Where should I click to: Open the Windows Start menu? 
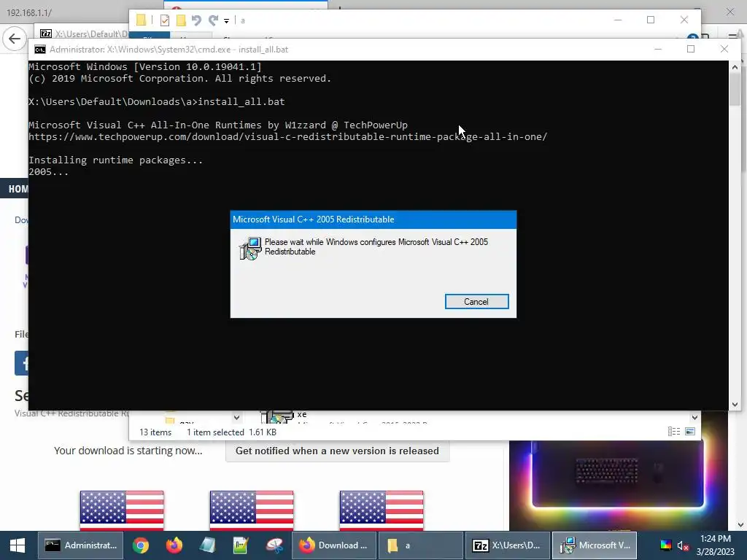tap(18, 545)
